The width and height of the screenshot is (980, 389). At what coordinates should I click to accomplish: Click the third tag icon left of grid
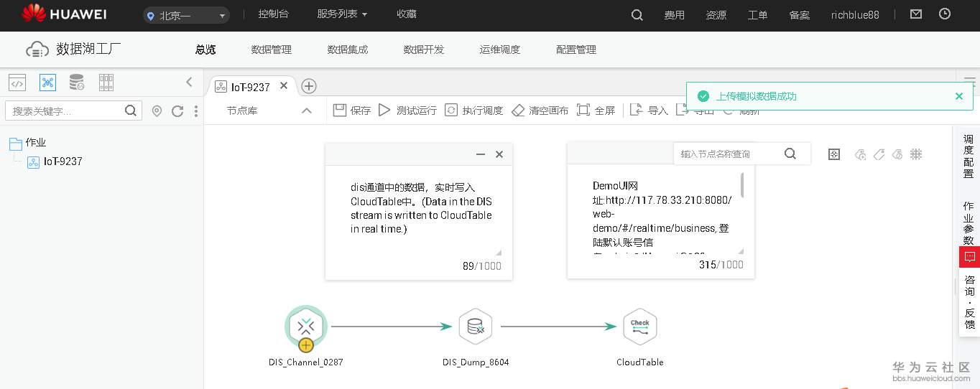pyautogui.click(x=897, y=154)
